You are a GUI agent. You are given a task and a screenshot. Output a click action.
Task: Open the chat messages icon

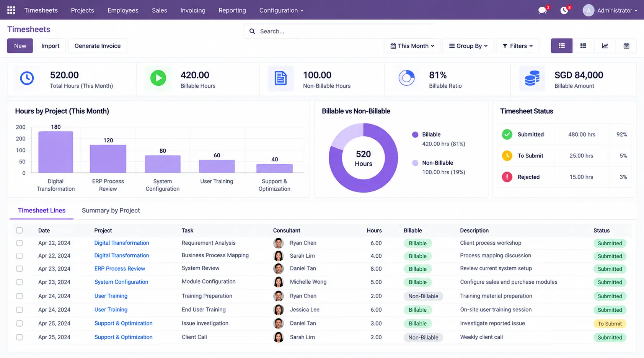tap(542, 10)
